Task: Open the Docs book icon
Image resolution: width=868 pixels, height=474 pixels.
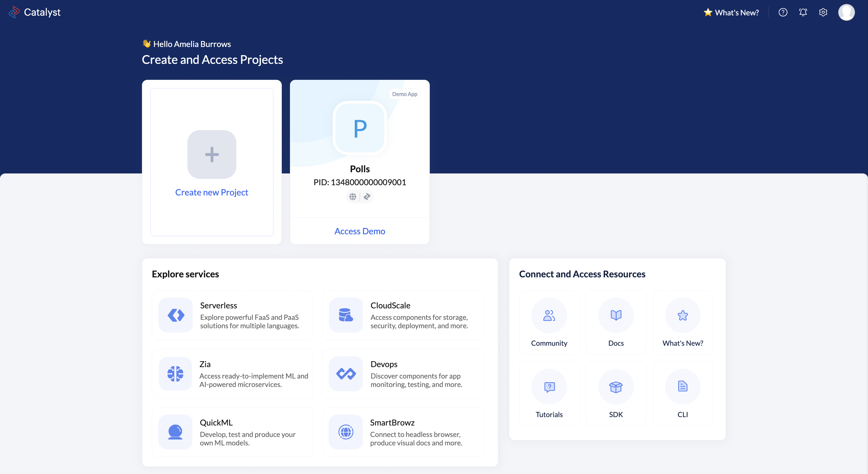Action: [616, 315]
